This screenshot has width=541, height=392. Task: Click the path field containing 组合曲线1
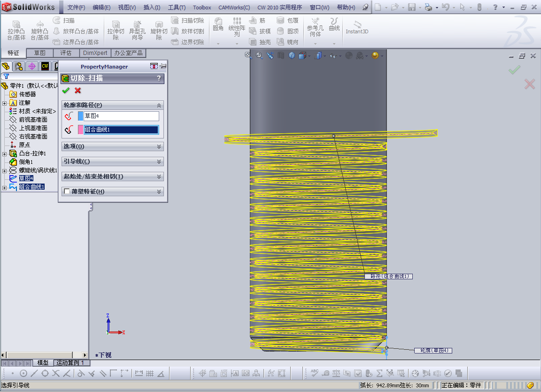coord(122,130)
